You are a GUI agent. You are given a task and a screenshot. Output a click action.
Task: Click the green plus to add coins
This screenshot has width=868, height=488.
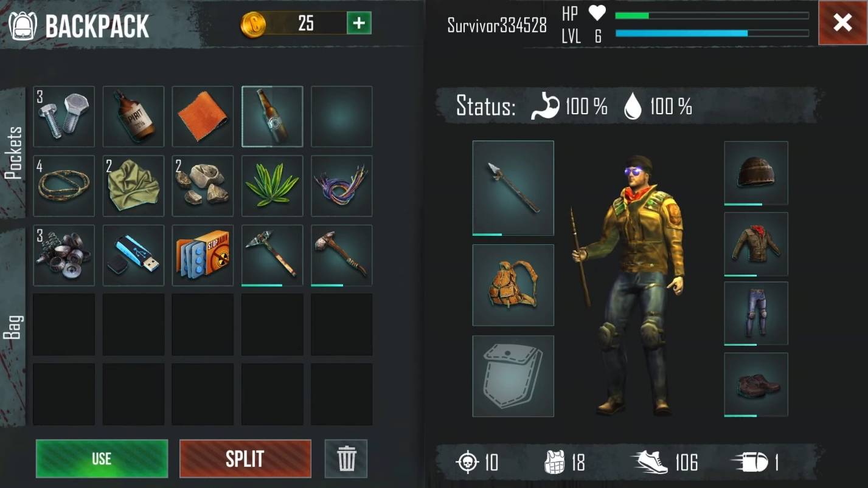click(359, 24)
